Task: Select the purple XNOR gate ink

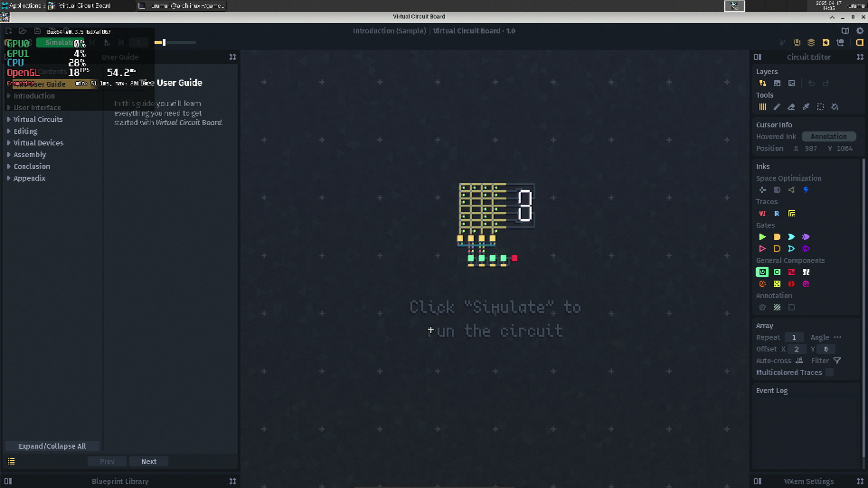Action: 806,249
